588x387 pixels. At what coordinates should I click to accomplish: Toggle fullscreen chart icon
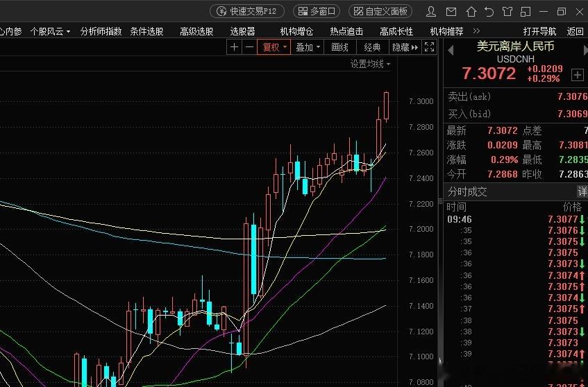click(430, 47)
